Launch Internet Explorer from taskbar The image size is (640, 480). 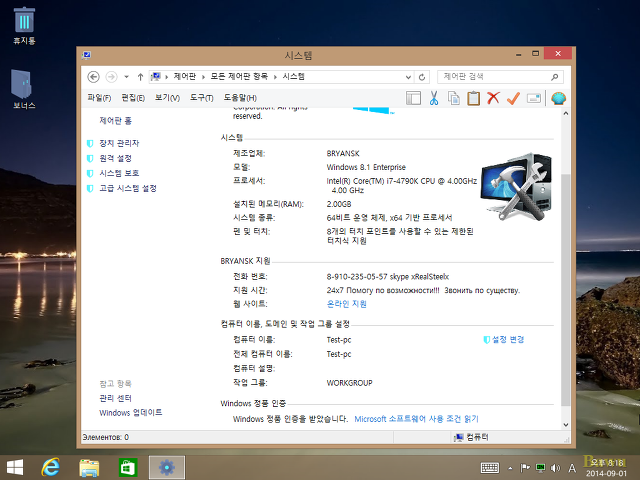click(x=51, y=467)
